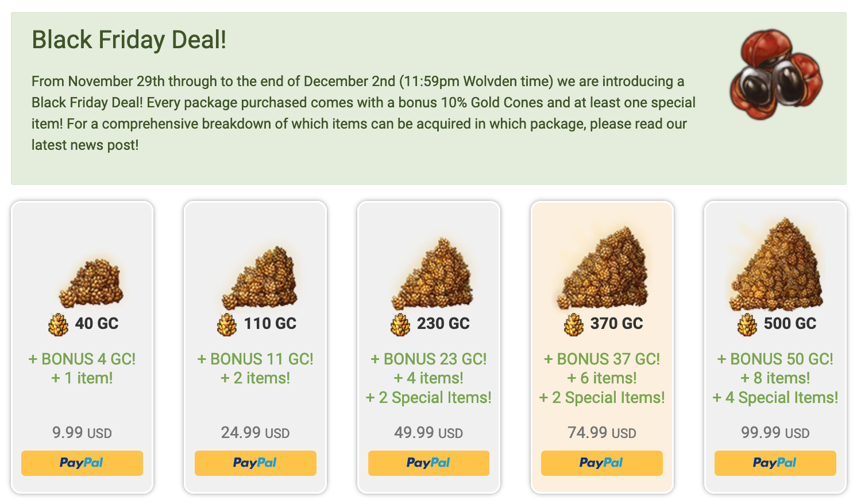Click the '+ BONUS 23 GC!' text
The image size is (857, 504).
(x=428, y=359)
